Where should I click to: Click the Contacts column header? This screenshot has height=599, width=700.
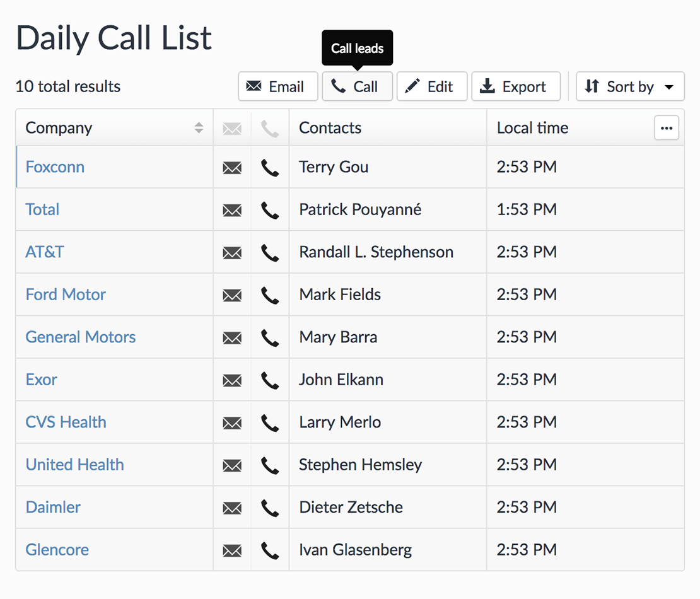[x=388, y=128]
